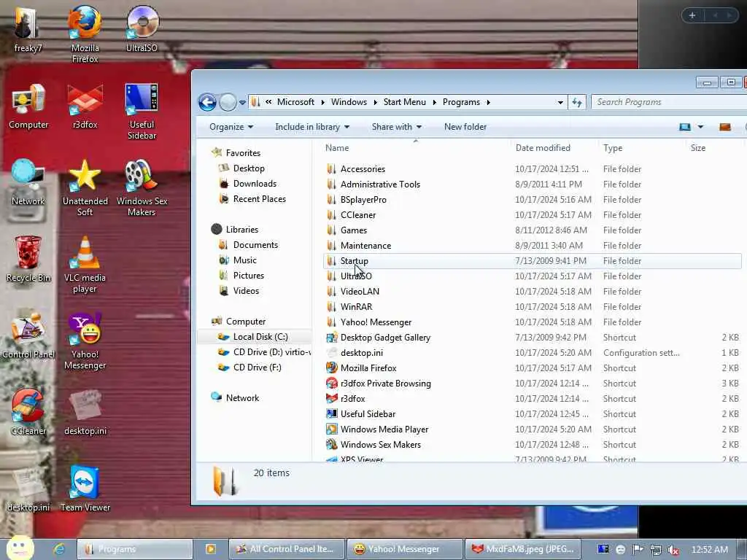The image size is (747, 560).
Task: Select the Useful Sidebar desktop icon
Action: (x=142, y=111)
